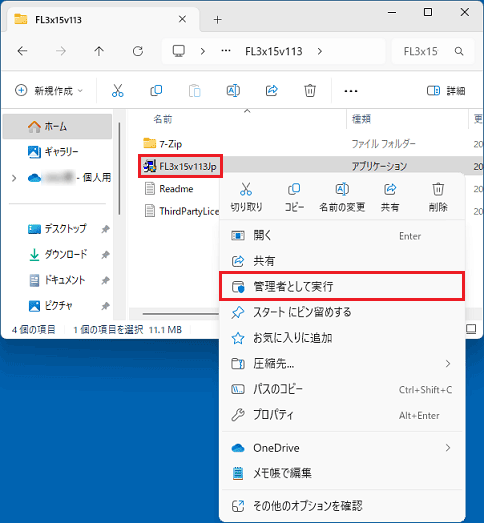Viewport: 484px width, 523px height.
Task: Choose 共有 entry in context menu list
Action: point(342,261)
